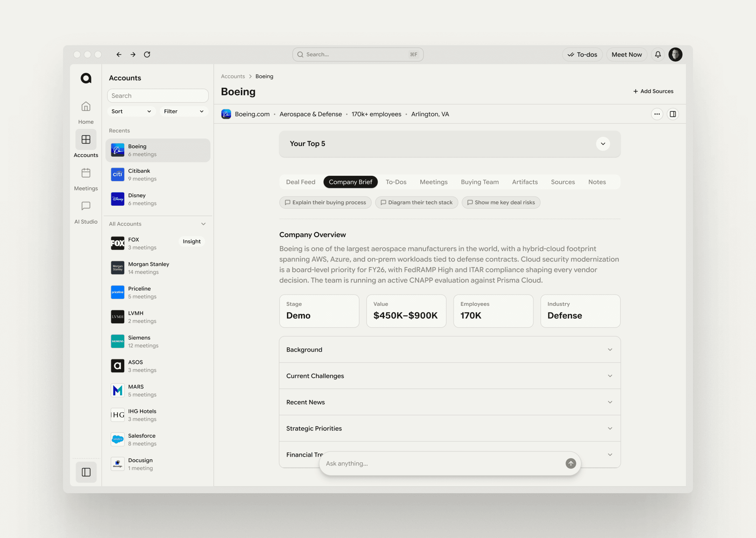The width and height of the screenshot is (756, 538).
Task: Switch to the To-Dos tab
Action: pyautogui.click(x=396, y=182)
